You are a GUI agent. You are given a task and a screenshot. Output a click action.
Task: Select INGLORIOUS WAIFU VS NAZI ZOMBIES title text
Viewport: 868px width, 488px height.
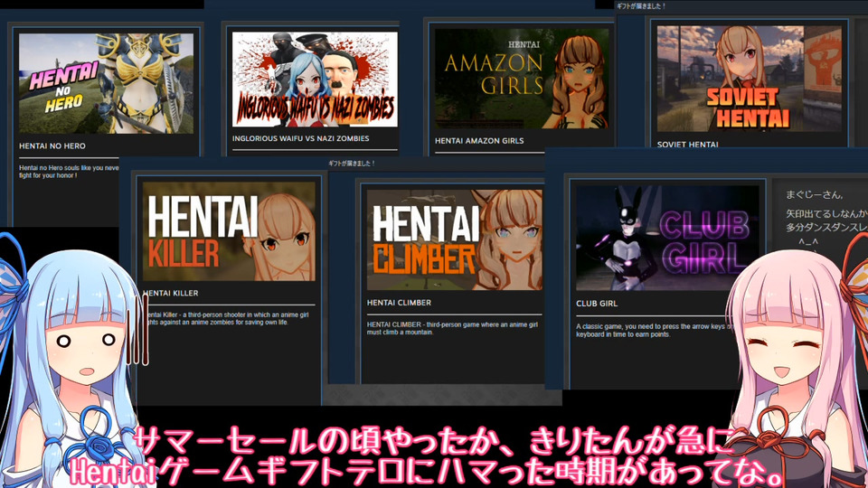[300, 138]
